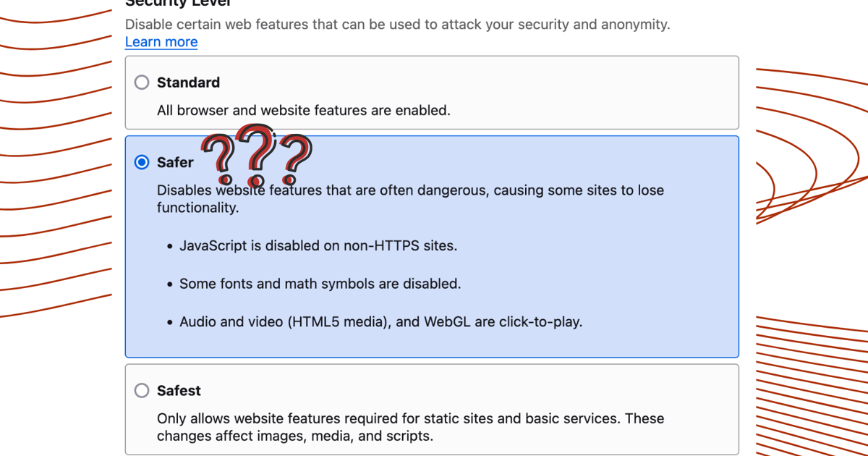The height and width of the screenshot is (456, 868).
Task: Select the Standard security level
Action: tap(142, 82)
